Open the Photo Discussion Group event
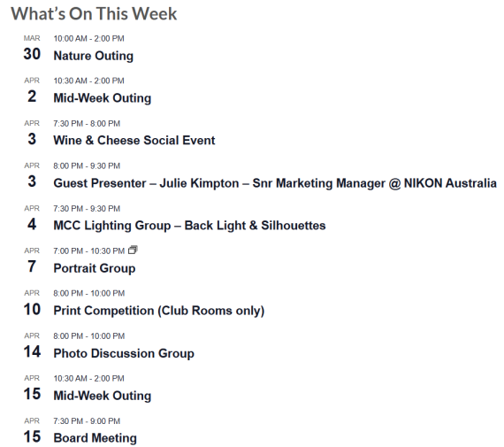Screen dimensions: 504x447 click(x=124, y=353)
